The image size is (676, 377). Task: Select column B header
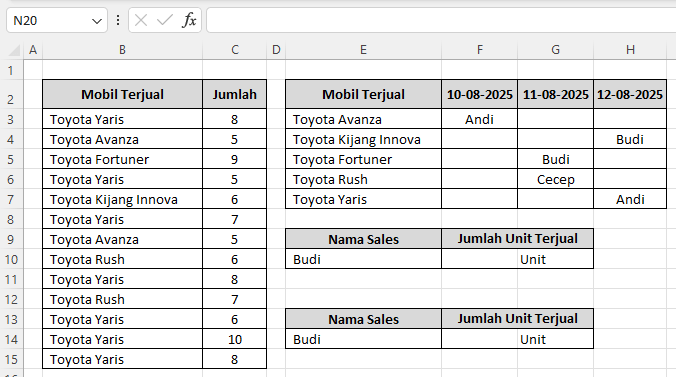(122, 50)
